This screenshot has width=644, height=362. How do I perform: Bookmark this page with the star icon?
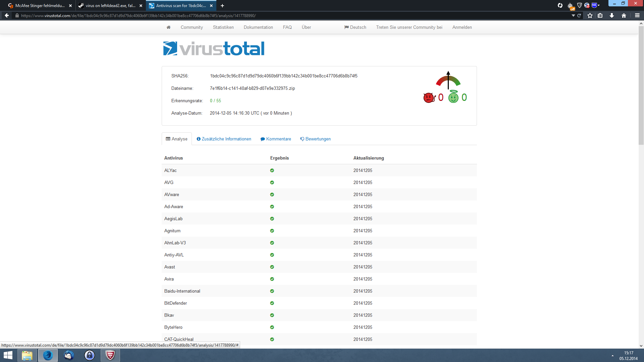pyautogui.click(x=590, y=15)
